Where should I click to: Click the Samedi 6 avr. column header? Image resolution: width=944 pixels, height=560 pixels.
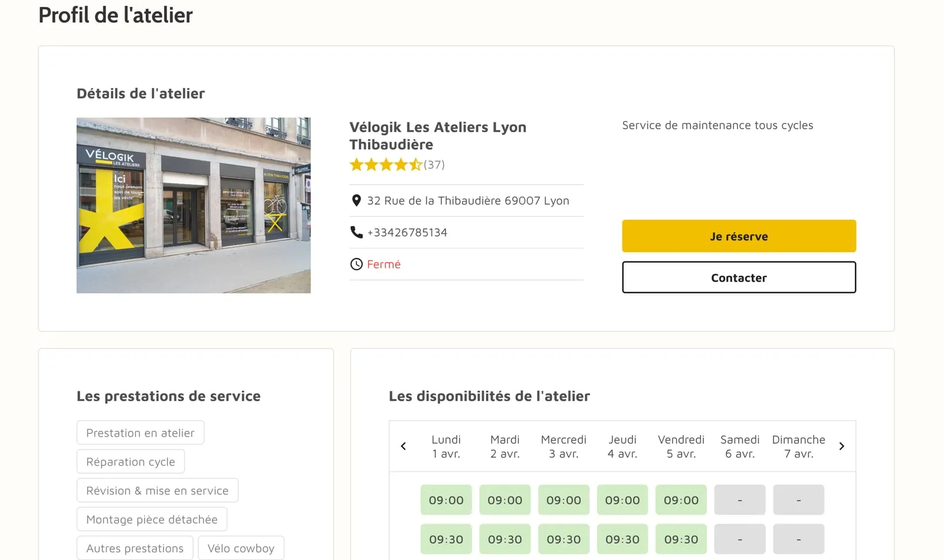point(740,447)
